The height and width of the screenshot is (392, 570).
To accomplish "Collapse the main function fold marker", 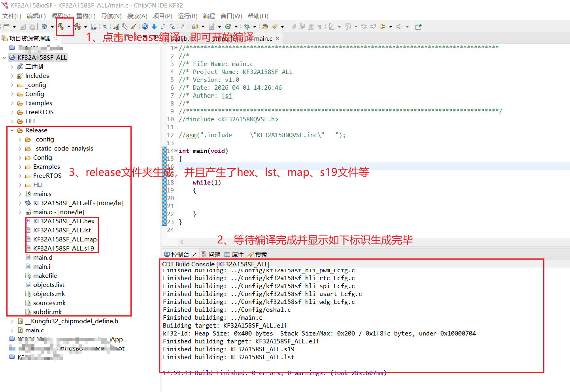I will tap(176, 151).
